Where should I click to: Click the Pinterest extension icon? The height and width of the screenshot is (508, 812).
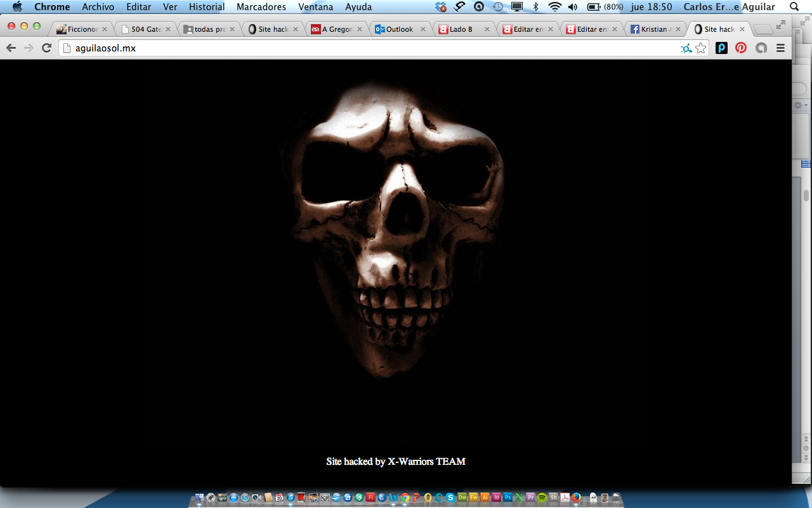point(741,48)
